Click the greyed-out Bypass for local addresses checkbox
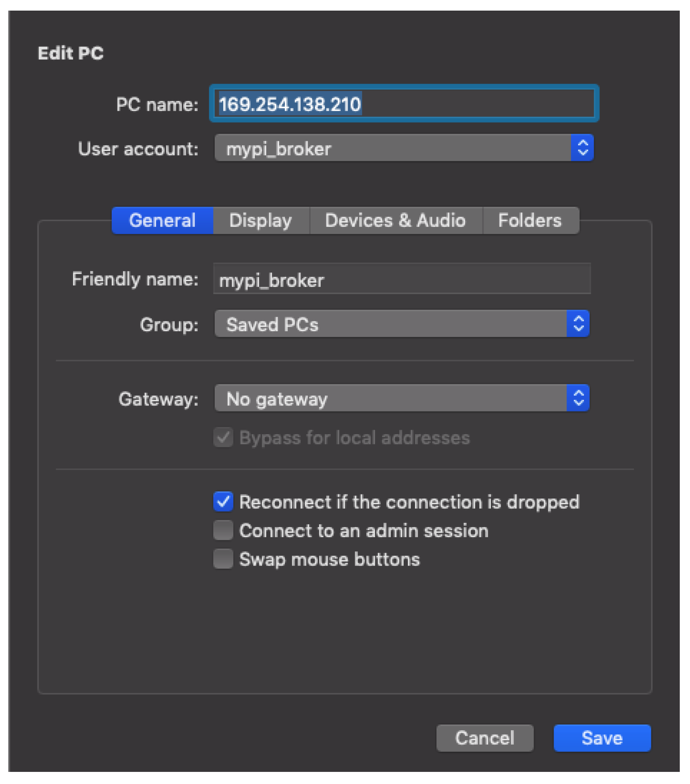Viewport: 690px width, 784px height. (223, 437)
